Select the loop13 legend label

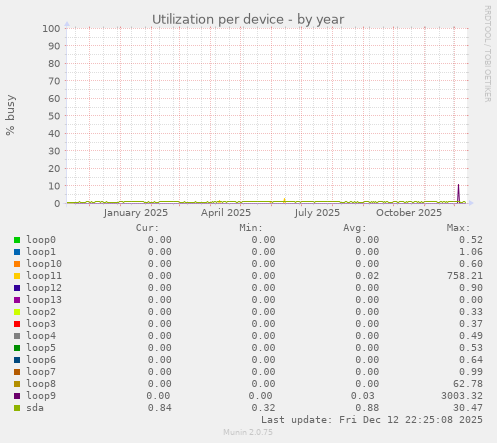coord(44,300)
